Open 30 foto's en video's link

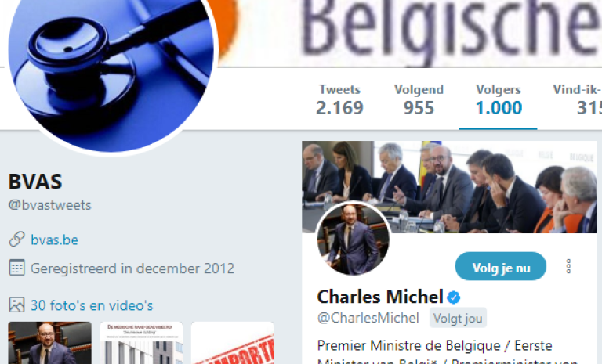[92, 305]
